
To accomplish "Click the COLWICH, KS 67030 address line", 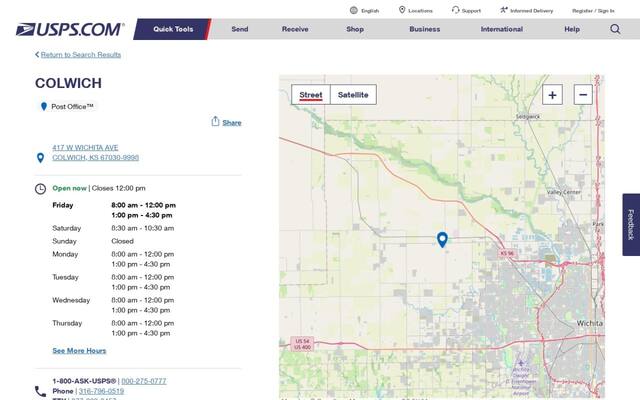I will [96, 158].
